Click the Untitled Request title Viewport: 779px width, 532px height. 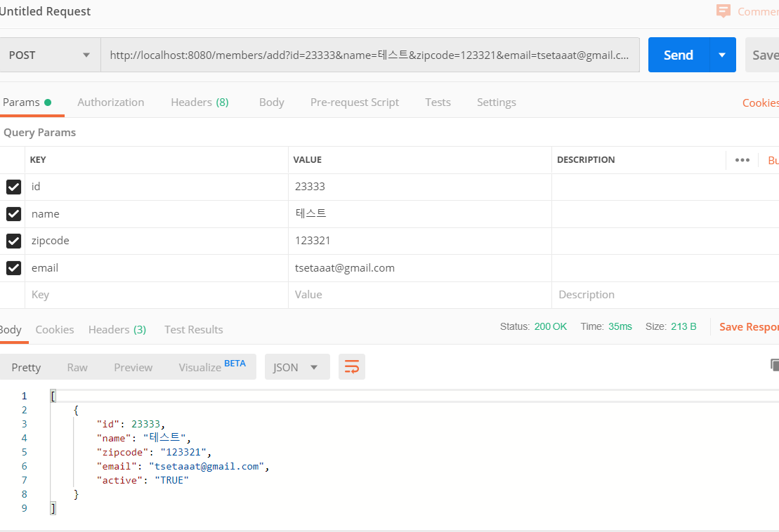pos(45,11)
